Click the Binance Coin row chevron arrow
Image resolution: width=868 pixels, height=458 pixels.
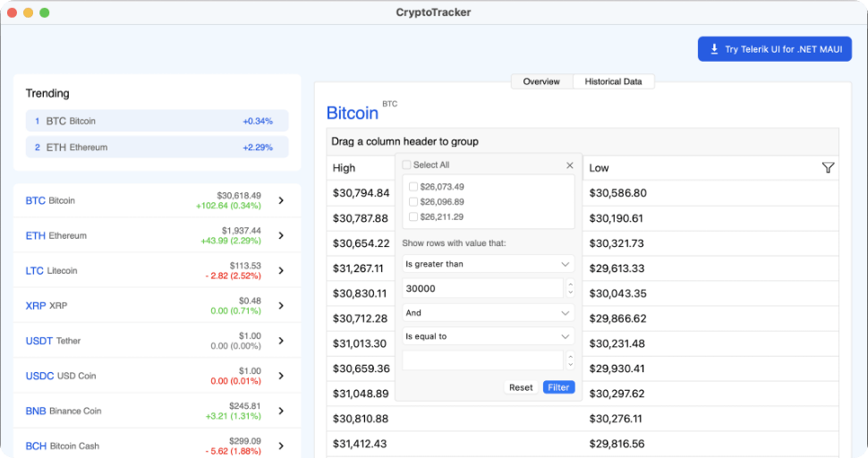(281, 411)
